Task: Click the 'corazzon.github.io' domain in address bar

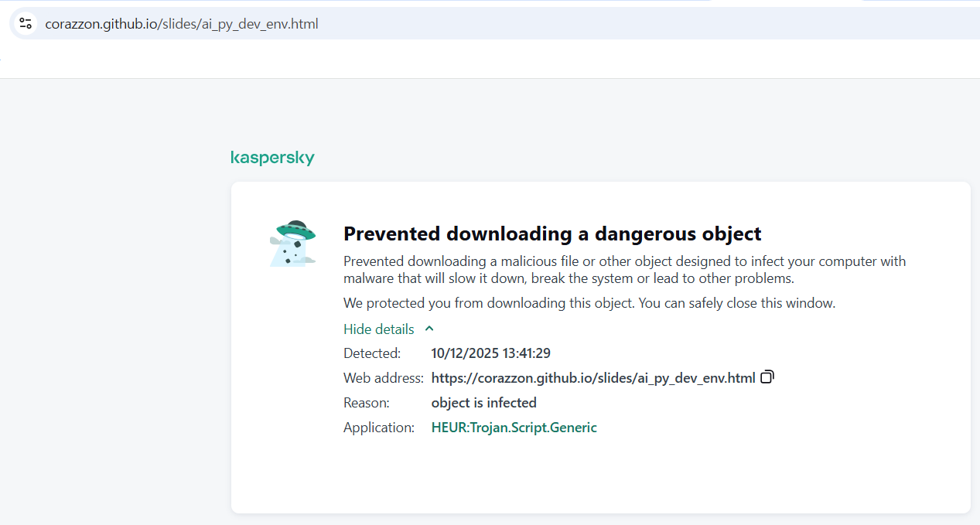Action: pyautogui.click(x=101, y=24)
